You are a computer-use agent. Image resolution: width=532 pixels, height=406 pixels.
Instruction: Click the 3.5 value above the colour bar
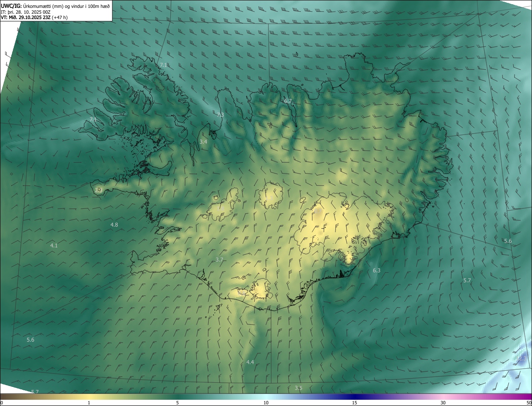298,388
